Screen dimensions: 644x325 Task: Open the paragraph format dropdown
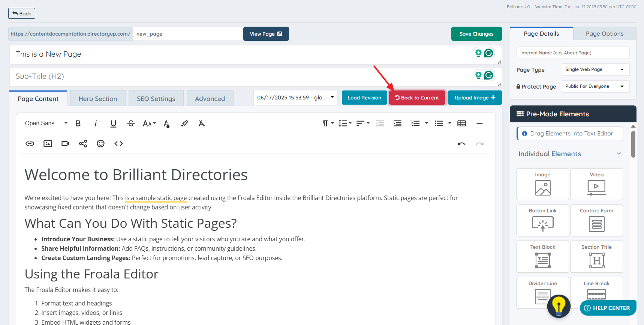(328, 123)
